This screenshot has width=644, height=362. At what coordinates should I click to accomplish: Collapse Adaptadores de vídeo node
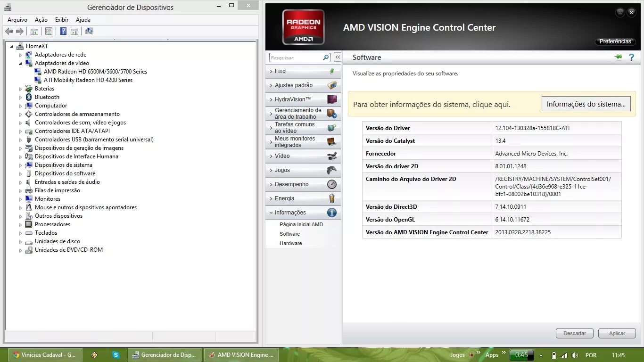coord(20,64)
